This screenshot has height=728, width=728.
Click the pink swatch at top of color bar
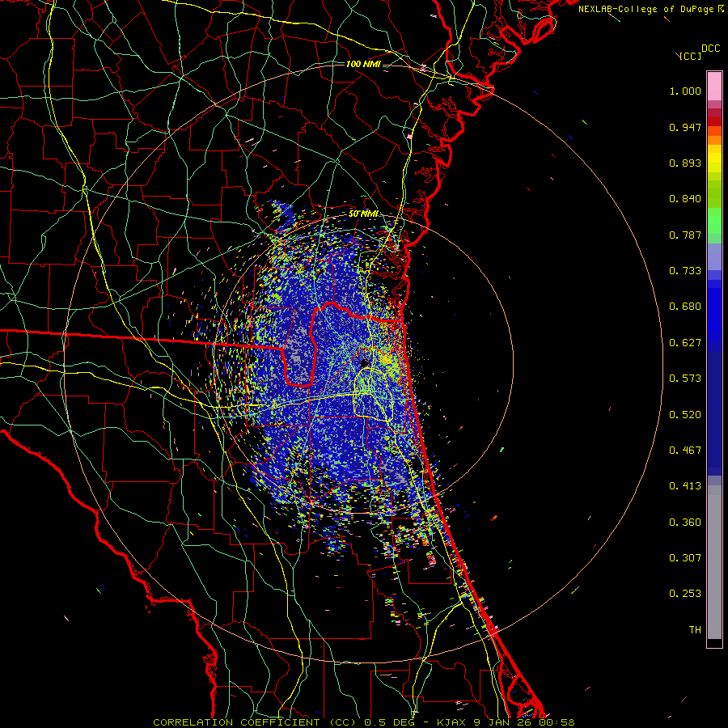[x=714, y=86]
